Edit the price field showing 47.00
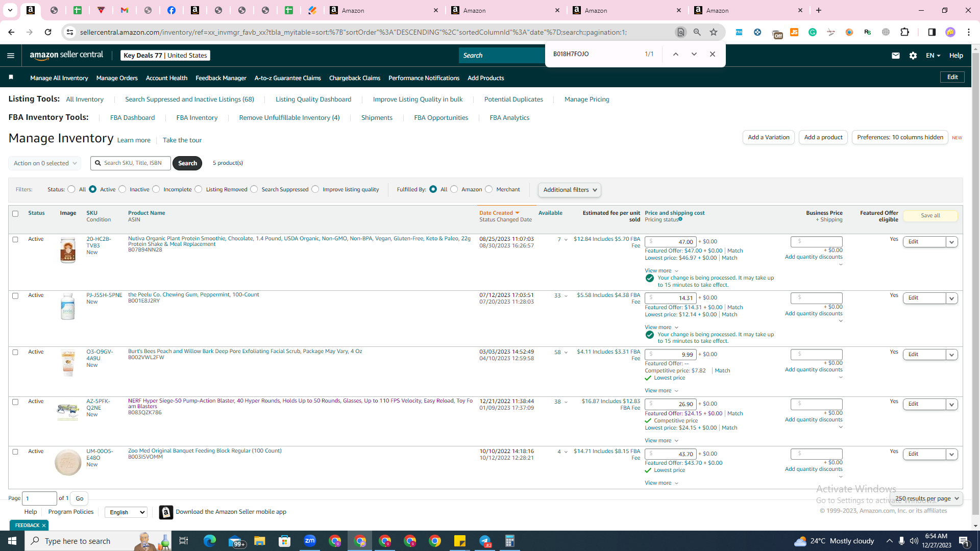 671,242
